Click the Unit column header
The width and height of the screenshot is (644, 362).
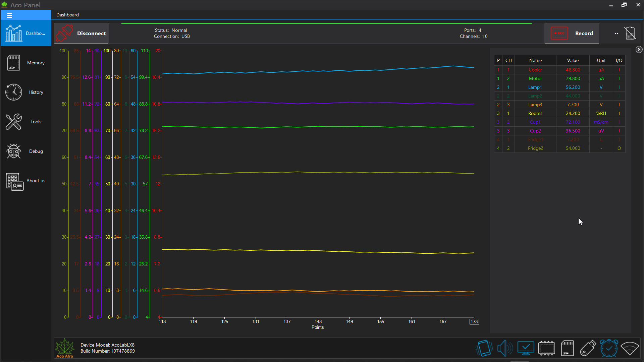(601, 60)
